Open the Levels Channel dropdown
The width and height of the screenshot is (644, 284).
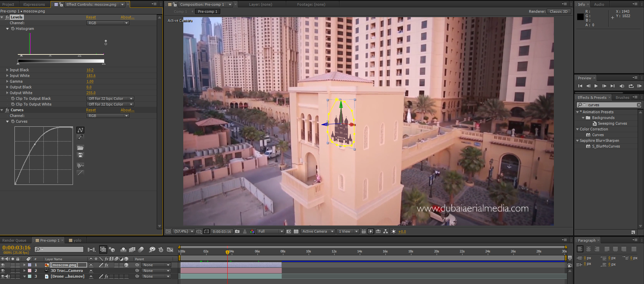[x=108, y=23]
